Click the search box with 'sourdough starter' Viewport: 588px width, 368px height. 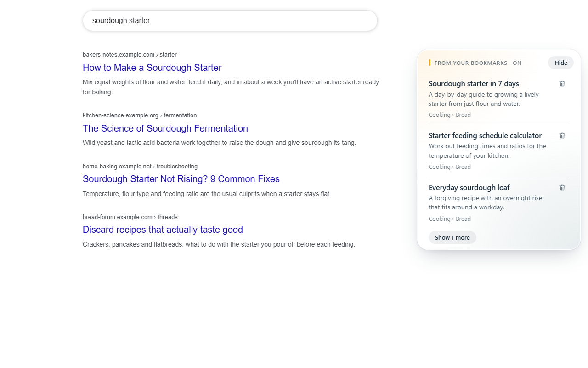230,21
